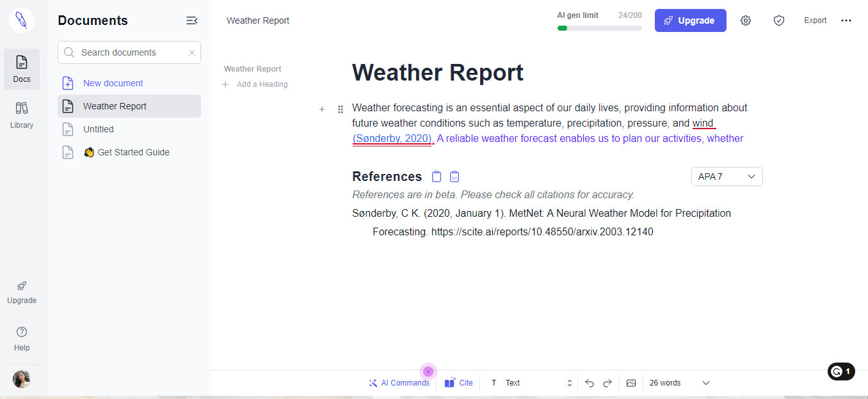Click the Weather Report breadcrumb title
Image resolution: width=868 pixels, height=399 pixels.
click(x=258, y=20)
